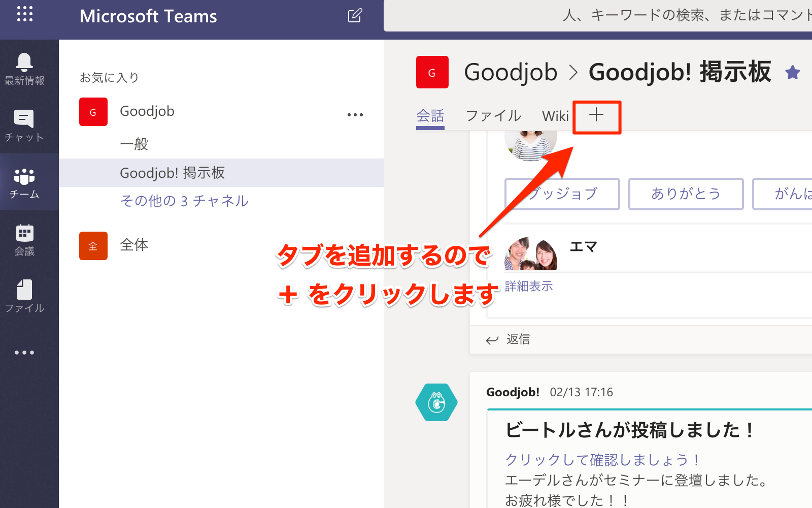812x508 pixels.
Task: Select the チーム sidebar icon
Action: point(24,182)
